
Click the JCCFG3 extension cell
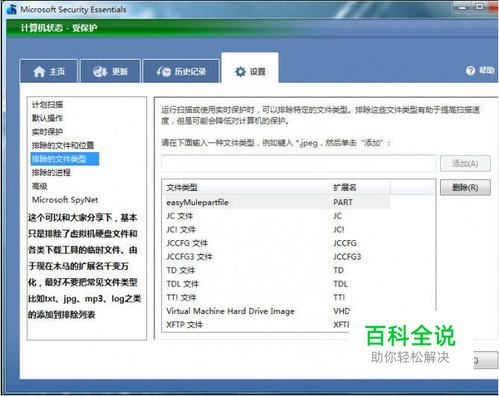[x=347, y=257]
